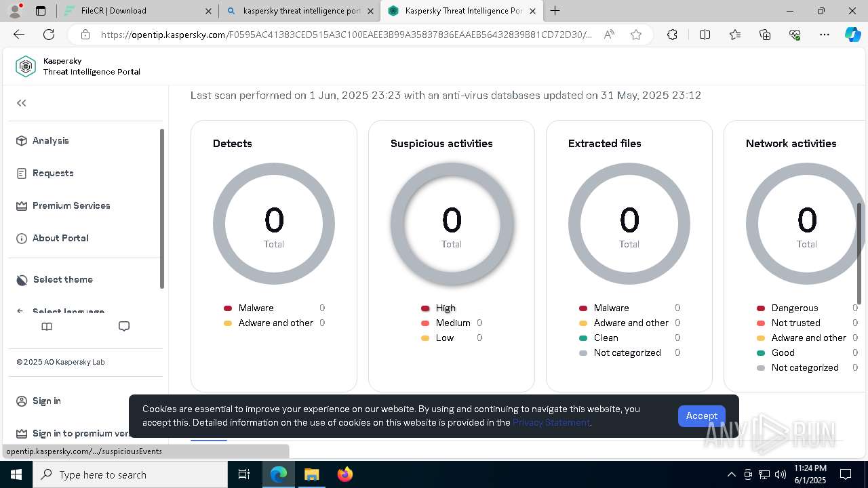This screenshot has width=868, height=488.
Task: Open a new browser tab
Action: click(555, 11)
